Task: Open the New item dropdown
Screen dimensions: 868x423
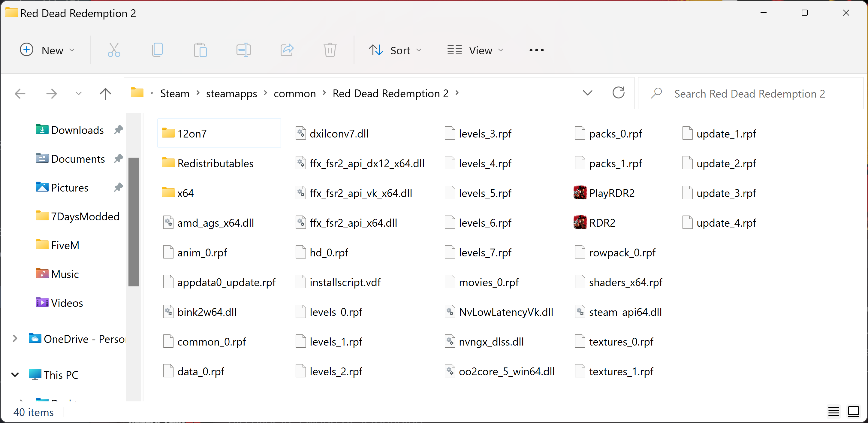Action: click(47, 50)
